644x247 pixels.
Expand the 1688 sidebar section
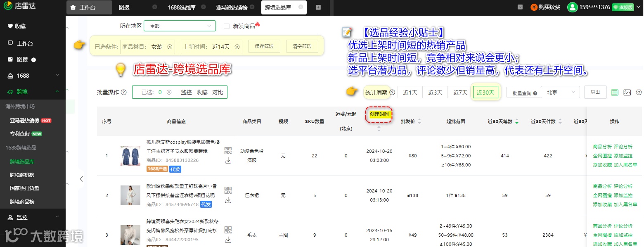tap(33, 76)
